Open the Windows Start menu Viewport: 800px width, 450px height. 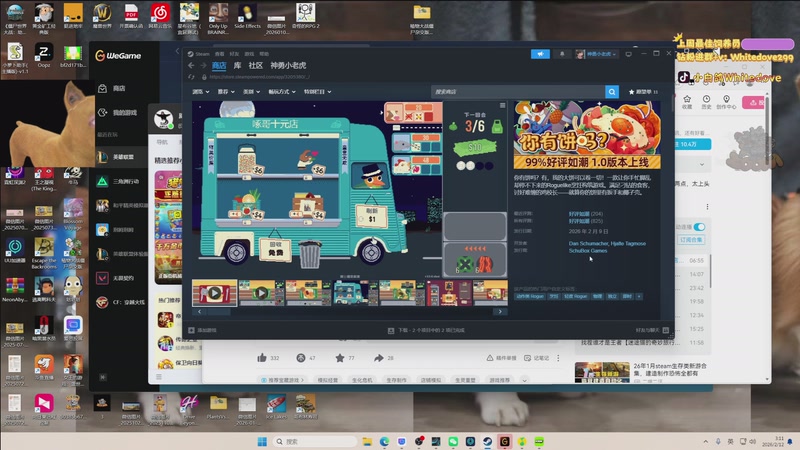262,441
